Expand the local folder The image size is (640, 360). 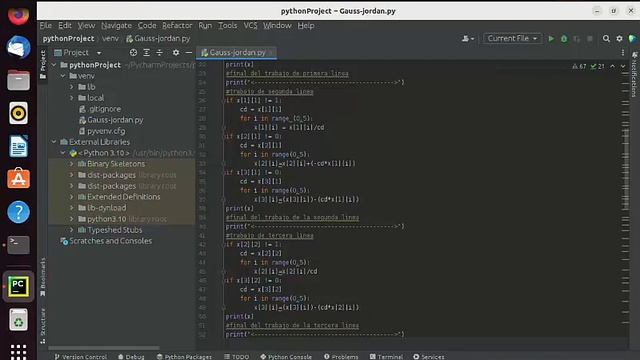72,98
